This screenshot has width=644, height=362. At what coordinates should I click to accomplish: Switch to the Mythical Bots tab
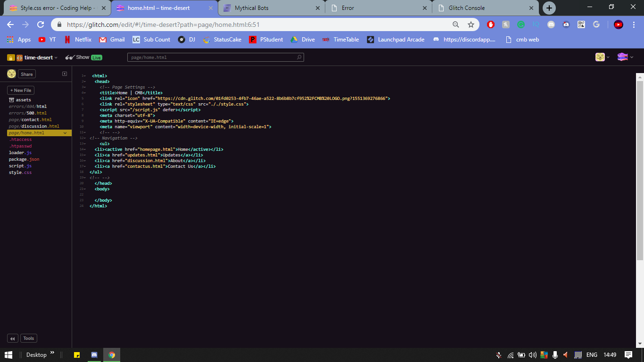tap(271, 8)
